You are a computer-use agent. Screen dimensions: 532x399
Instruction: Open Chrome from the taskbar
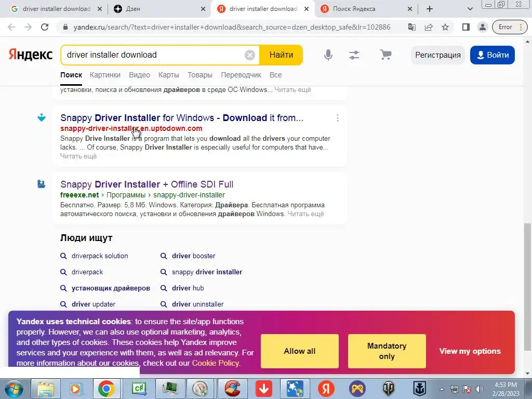[106, 389]
